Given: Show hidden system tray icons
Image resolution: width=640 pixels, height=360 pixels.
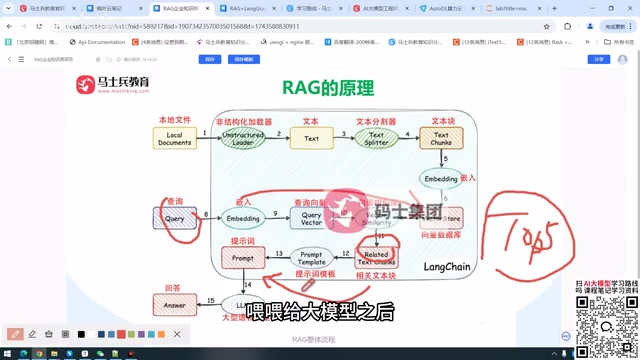Looking at the screenshot, I should [554, 354].
